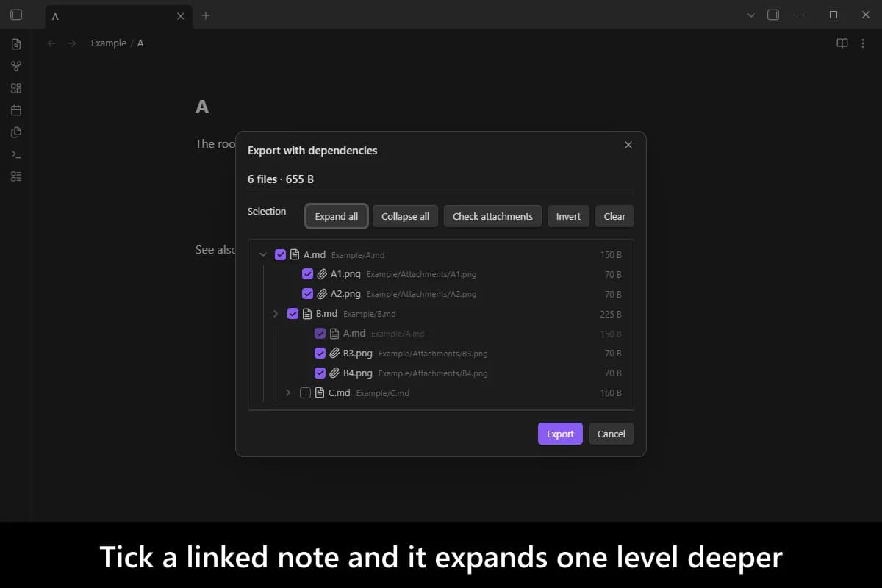Click the 225 B size value
Viewport: 882px width, 588px height.
611,314
